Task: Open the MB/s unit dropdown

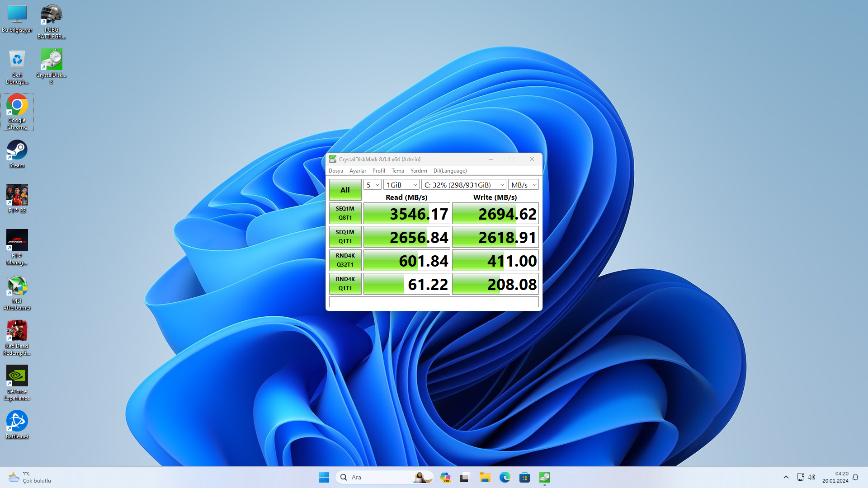Action: [x=524, y=185]
